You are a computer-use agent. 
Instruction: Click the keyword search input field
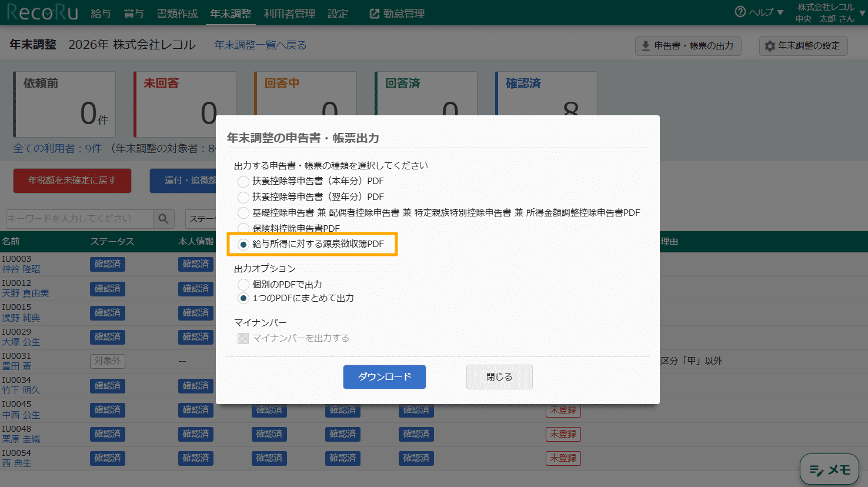click(x=79, y=219)
